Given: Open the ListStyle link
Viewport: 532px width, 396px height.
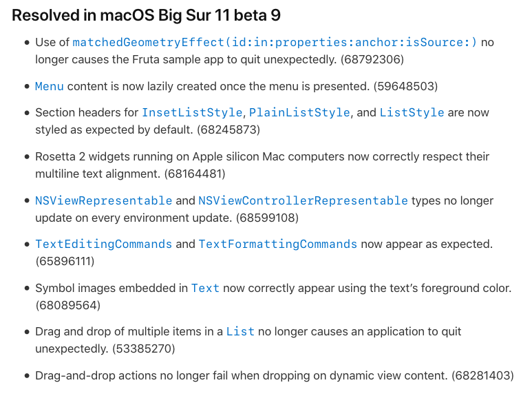Looking at the screenshot, I should coord(412,113).
